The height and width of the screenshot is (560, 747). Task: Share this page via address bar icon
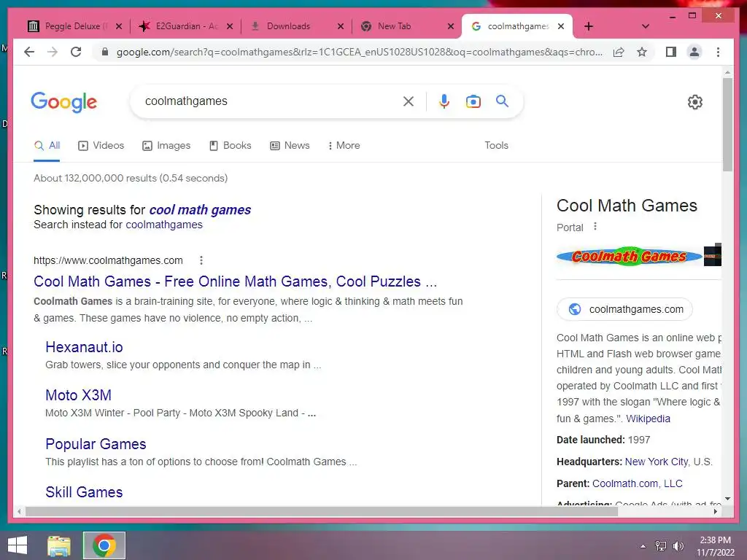619,52
